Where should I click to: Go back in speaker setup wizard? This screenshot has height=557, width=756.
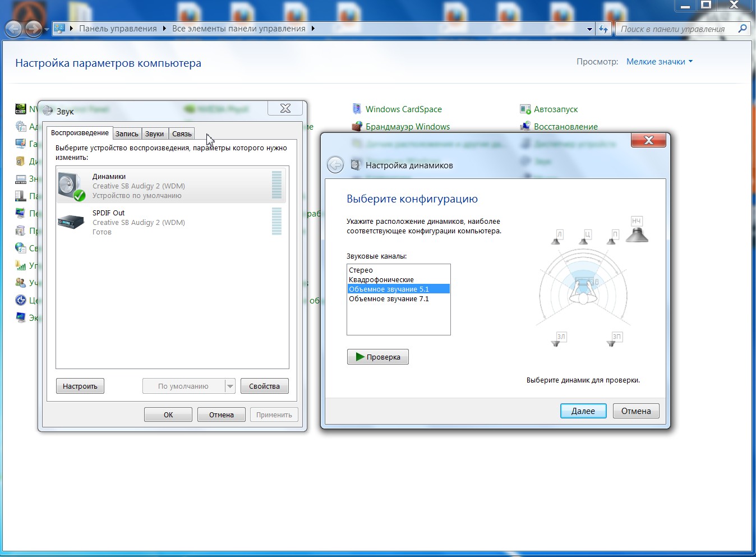(x=335, y=165)
